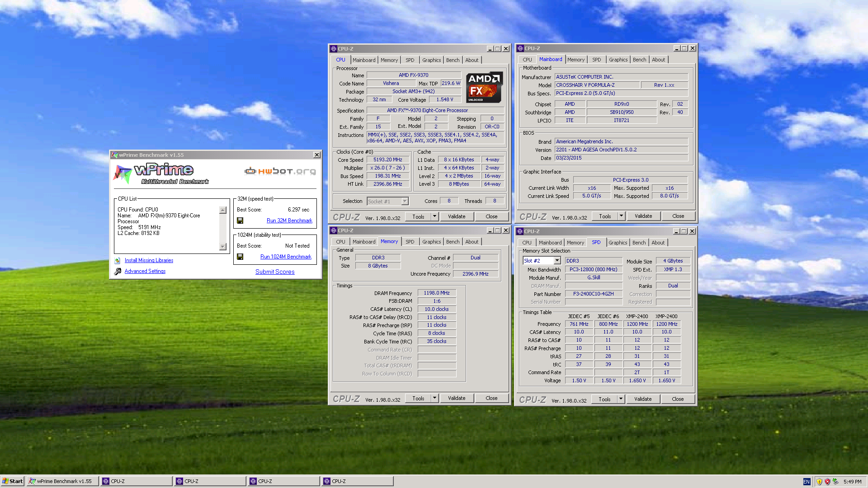Open the Windows Start button
This screenshot has width=868, height=488.
[12, 481]
